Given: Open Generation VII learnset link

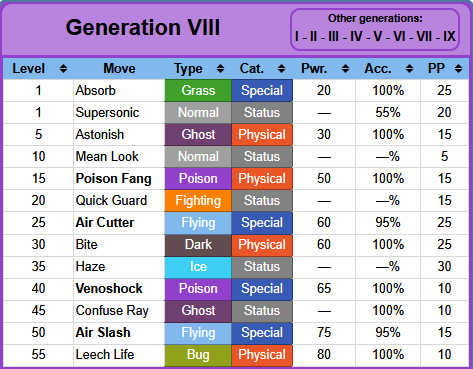Looking at the screenshot, I should pyautogui.click(x=424, y=36).
